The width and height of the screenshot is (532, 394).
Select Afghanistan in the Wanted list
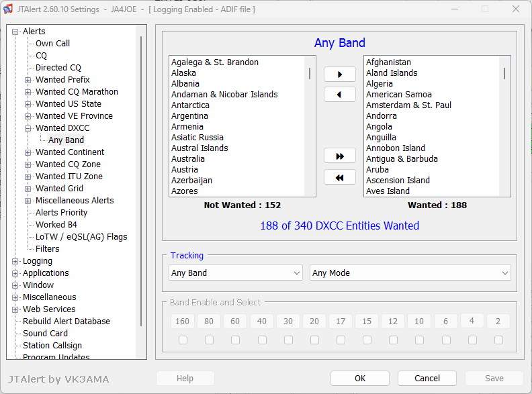(388, 62)
